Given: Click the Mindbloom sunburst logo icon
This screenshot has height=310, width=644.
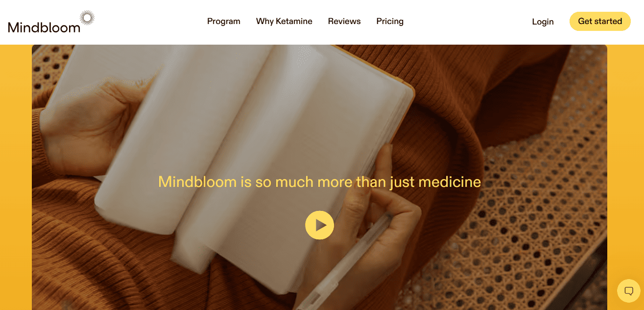Looking at the screenshot, I should (x=87, y=18).
